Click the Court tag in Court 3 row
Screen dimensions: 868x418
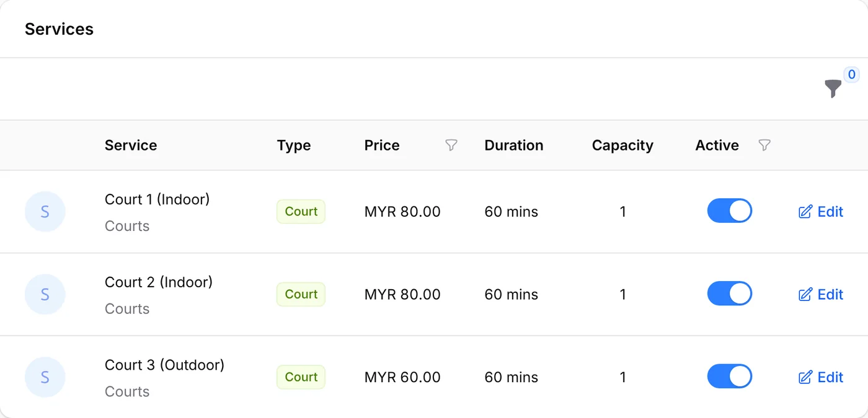coord(301,377)
